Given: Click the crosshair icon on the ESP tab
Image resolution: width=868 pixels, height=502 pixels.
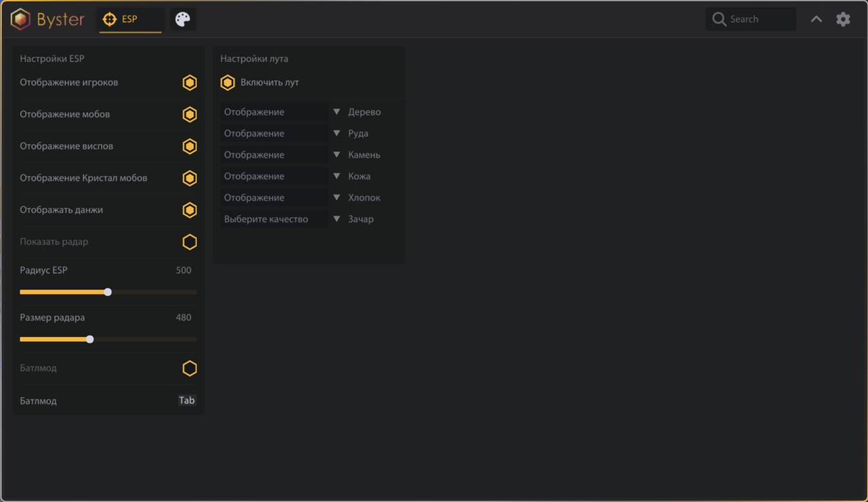Looking at the screenshot, I should click(x=109, y=19).
